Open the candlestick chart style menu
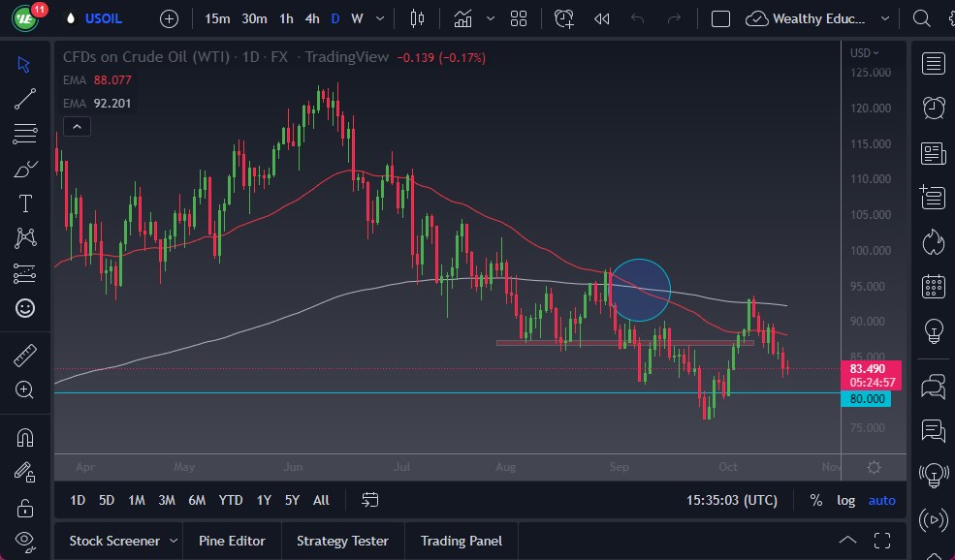This screenshot has width=955, height=560. [417, 18]
